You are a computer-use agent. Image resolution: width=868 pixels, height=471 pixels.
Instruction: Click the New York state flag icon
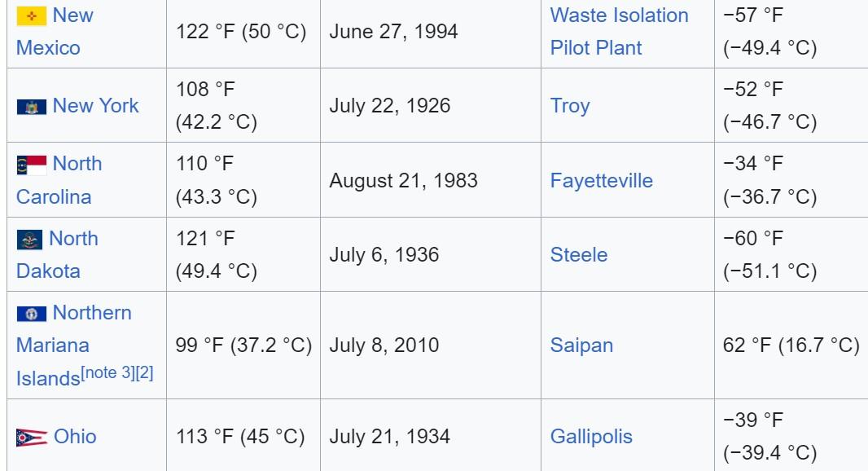point(32,107)
